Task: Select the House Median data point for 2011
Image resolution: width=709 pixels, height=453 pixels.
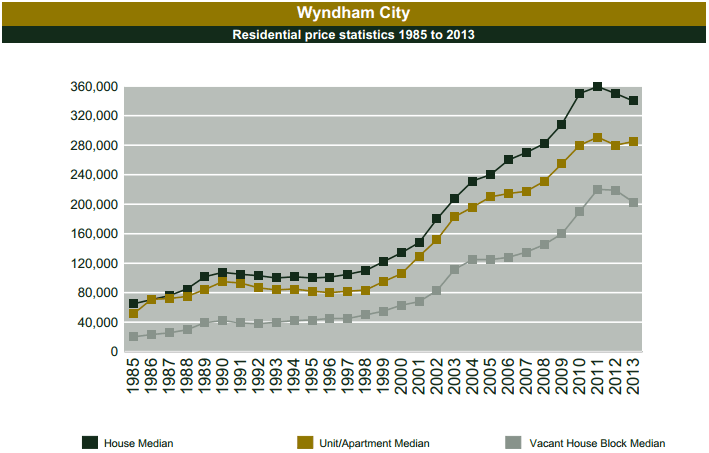Action: [597, 86]
